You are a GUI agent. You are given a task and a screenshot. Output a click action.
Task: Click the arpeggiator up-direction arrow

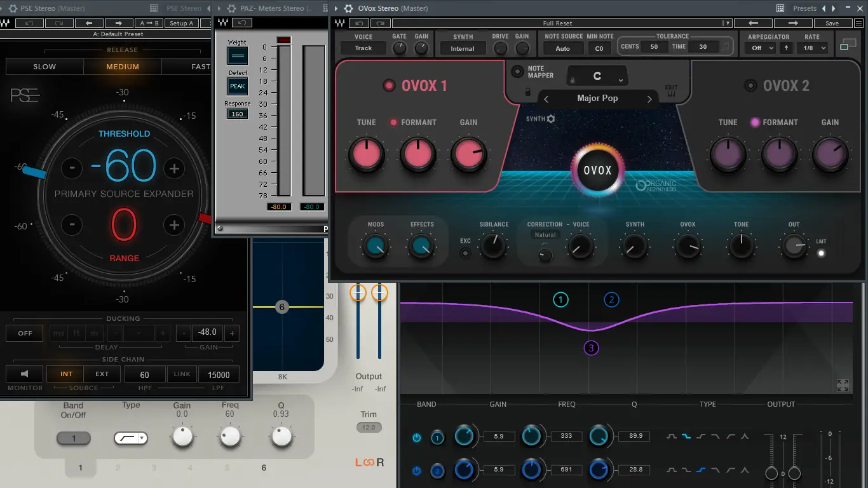click(x=786, y=48)
